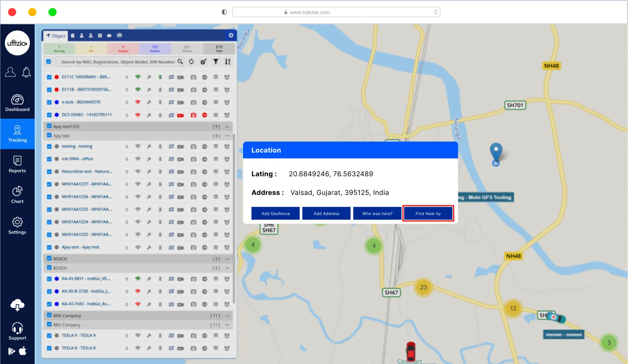Go to the Dashboard section
The height and width of the screenshot is (364, 628).
[17, 103]
